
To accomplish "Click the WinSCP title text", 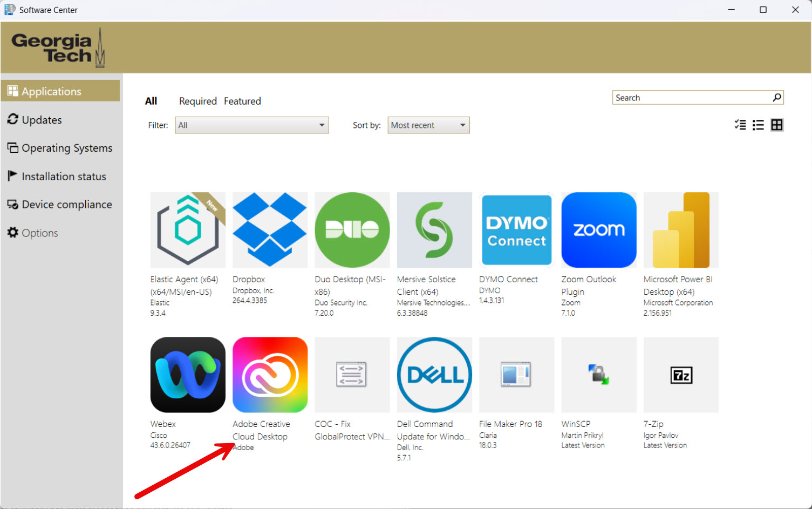I will click(x=576, y=424).
